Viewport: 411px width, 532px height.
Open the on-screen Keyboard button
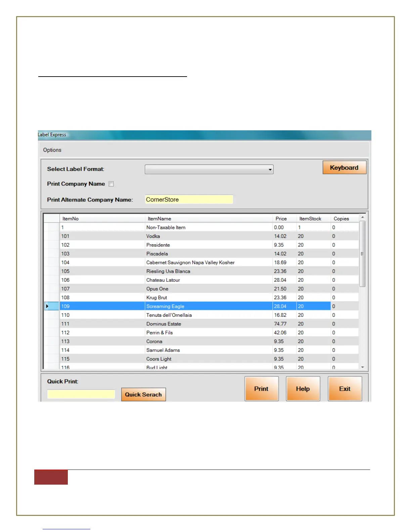click(344, 168)
